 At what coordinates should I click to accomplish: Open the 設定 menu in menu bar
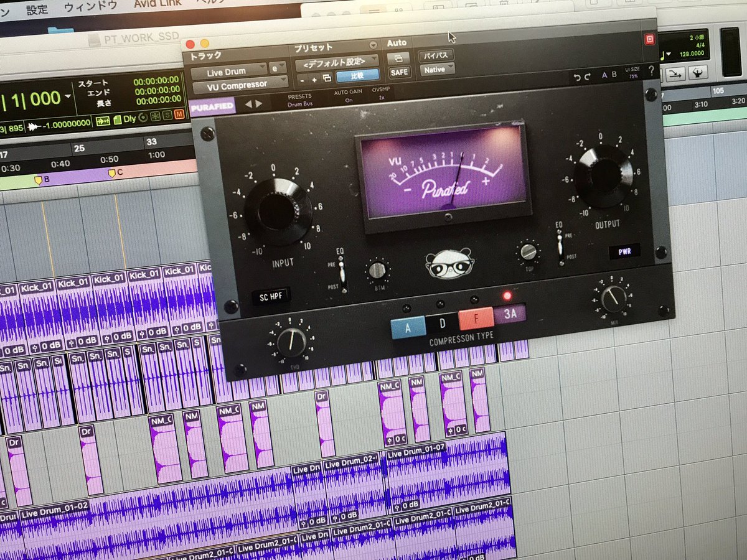(37, 9)
